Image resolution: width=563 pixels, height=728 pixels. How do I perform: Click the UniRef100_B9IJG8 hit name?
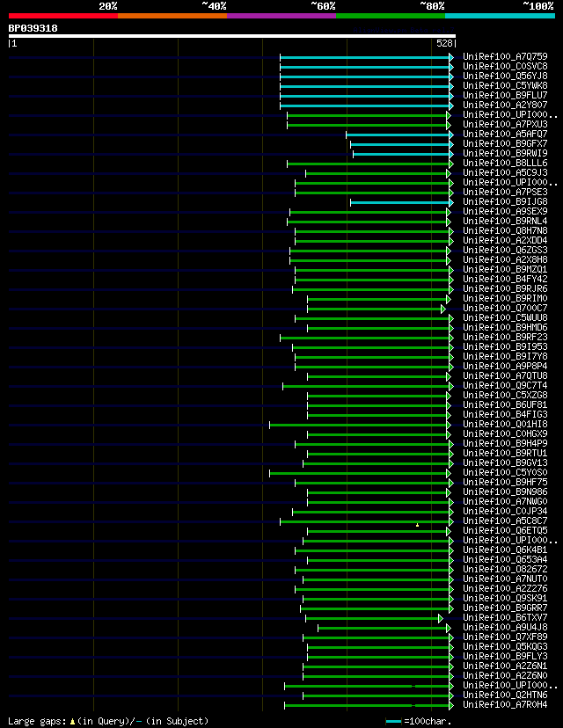[x=505, y=202]
